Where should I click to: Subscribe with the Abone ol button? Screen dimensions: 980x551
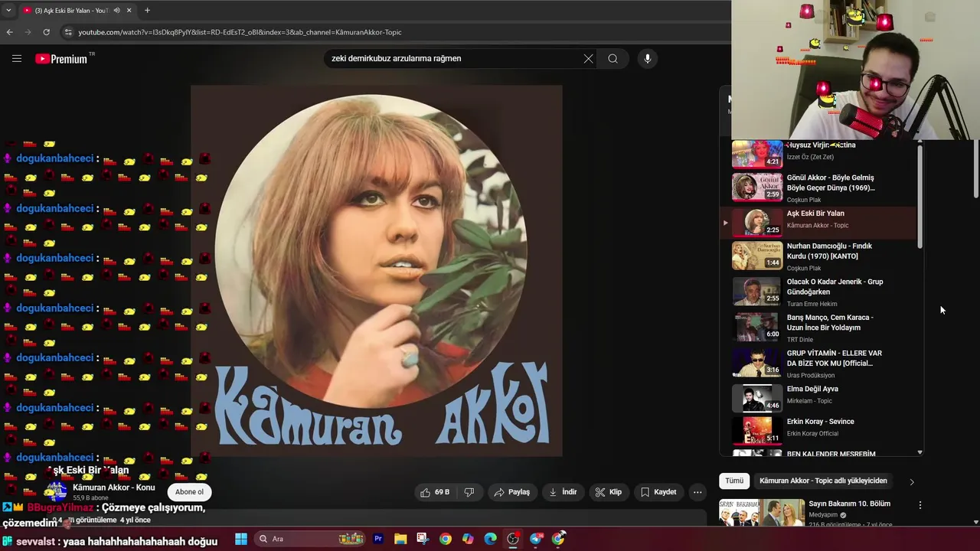(189, 492)
